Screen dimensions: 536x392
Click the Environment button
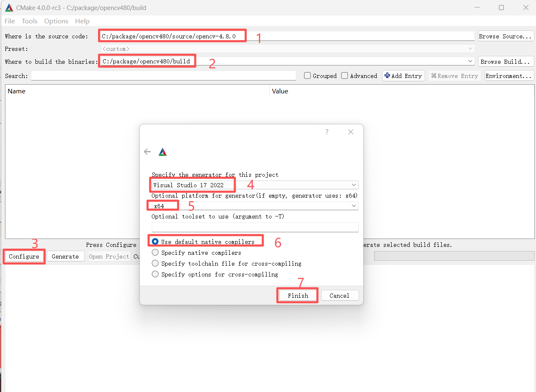(x=509, y=76)
